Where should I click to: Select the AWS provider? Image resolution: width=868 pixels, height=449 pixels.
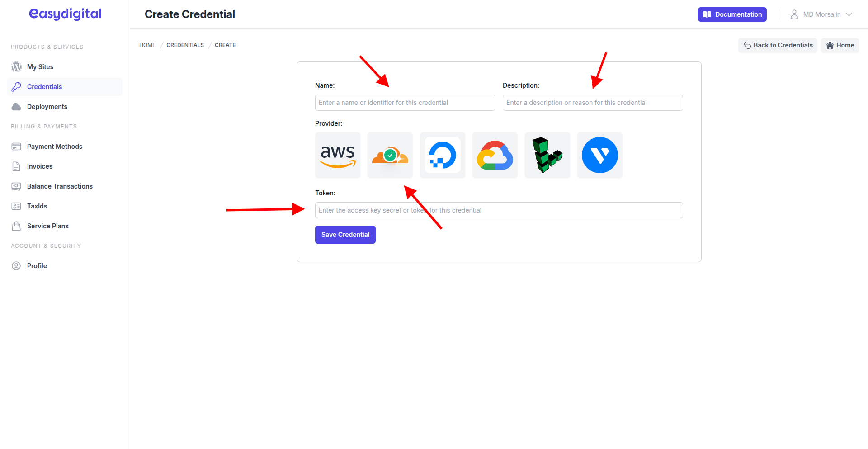coord(338,155)
